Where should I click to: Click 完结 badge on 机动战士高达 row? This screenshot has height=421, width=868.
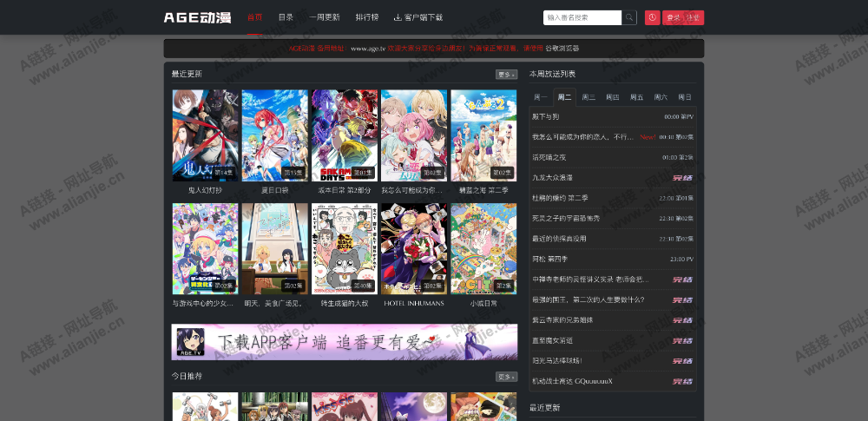click(x=682, y=381)
